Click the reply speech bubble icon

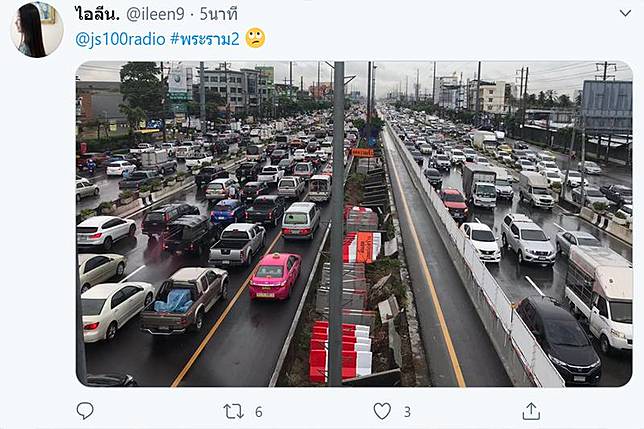point(85,411)
